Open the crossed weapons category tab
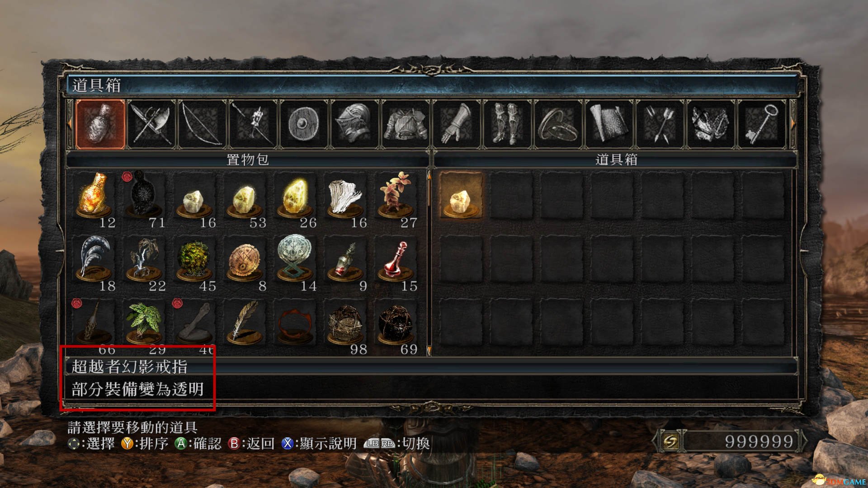Image resolution: width=868 pixels, height=488 pixels. pyautogui.click(x=151, y=124)
